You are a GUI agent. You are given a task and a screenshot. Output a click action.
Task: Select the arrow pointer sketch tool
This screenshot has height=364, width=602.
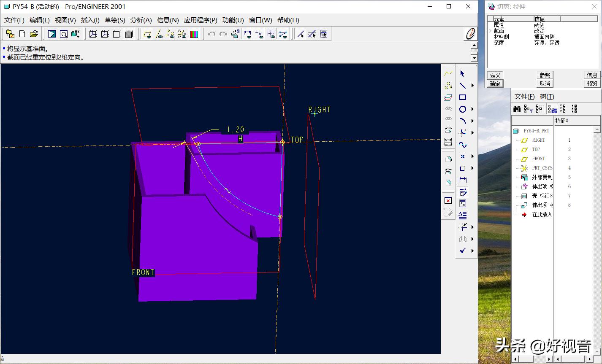click(462, 74)
